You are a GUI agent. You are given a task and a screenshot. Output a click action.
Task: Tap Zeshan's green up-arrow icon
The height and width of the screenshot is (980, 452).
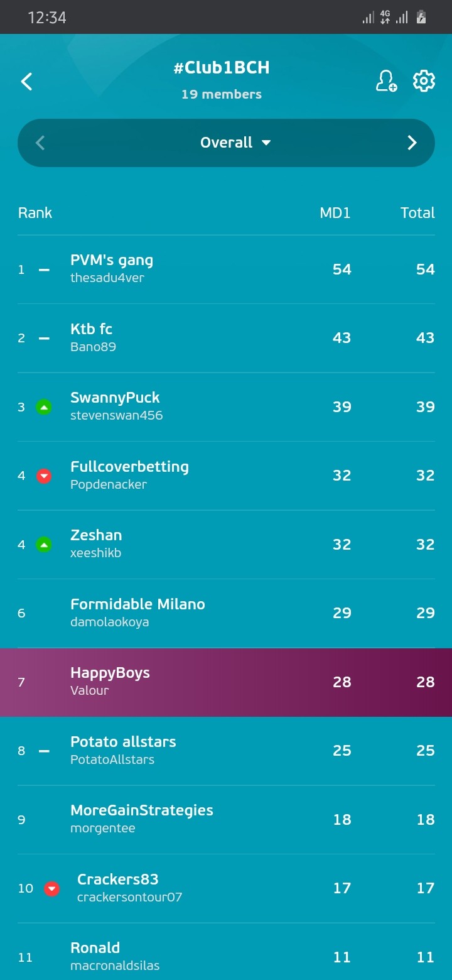click(x=43, y=545)
